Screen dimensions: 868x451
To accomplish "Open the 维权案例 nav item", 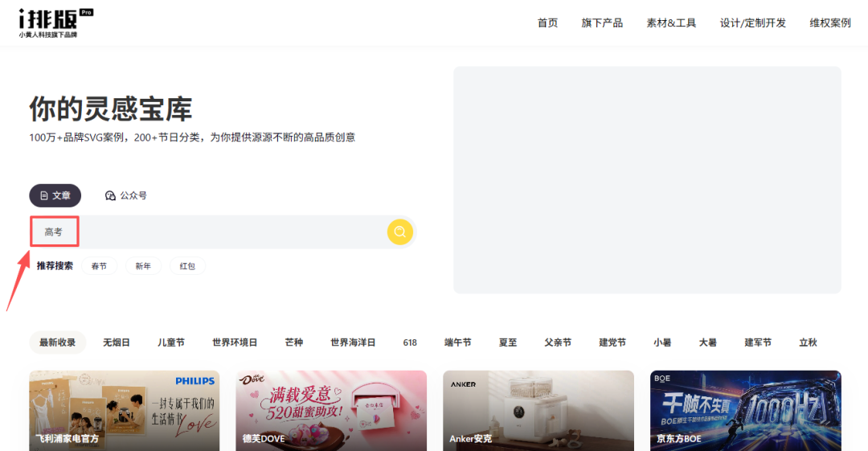I will pos(829,23).
